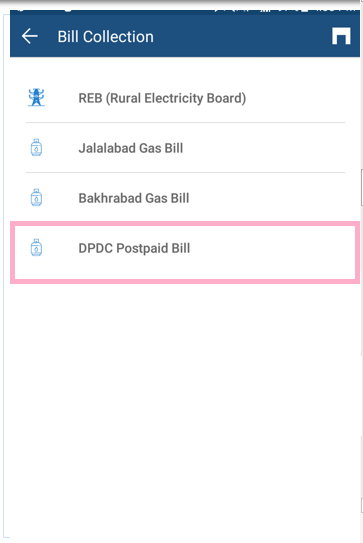
Task: Go back using the header arrow
Action: [x=29, y=36]
